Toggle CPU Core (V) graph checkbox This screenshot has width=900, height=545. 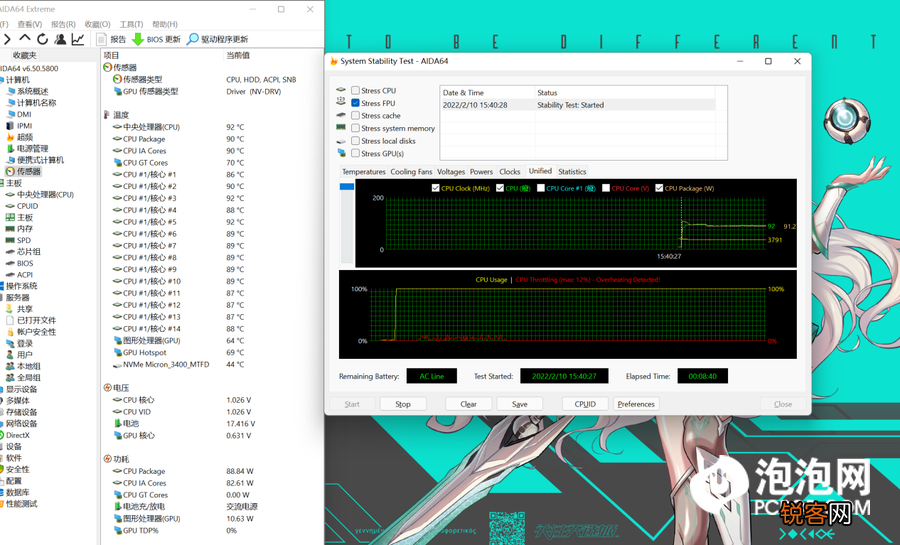[606, 188]
